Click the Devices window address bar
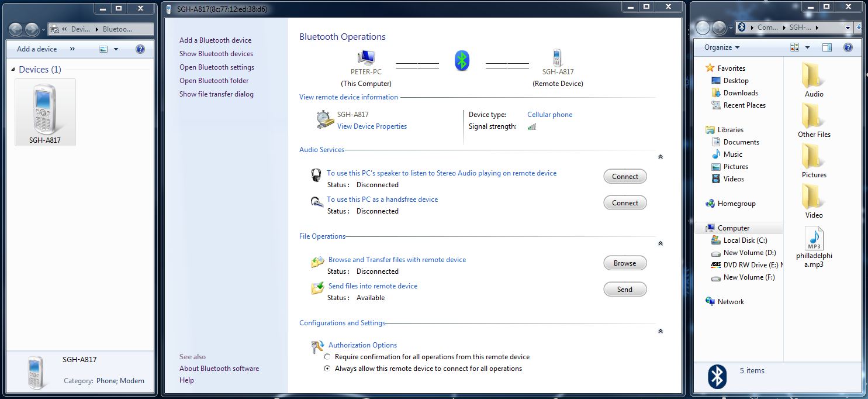This screenshot has width=868, height=399. click(x=101, y=29)
